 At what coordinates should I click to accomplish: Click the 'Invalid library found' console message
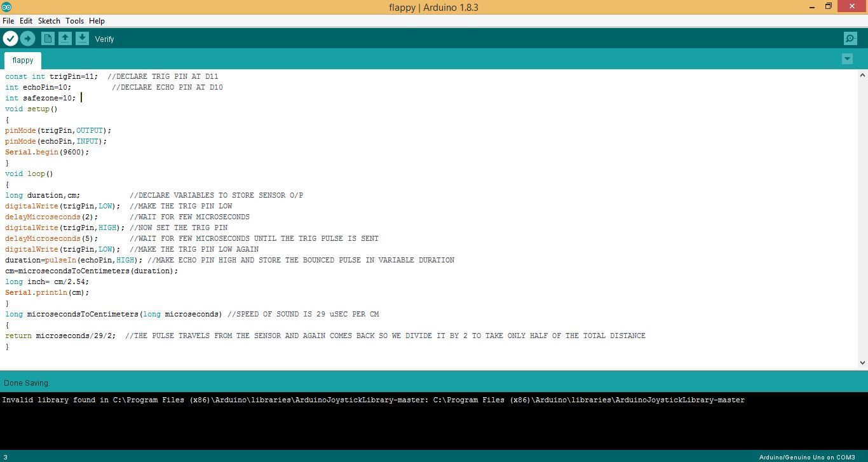click(373, 400)
